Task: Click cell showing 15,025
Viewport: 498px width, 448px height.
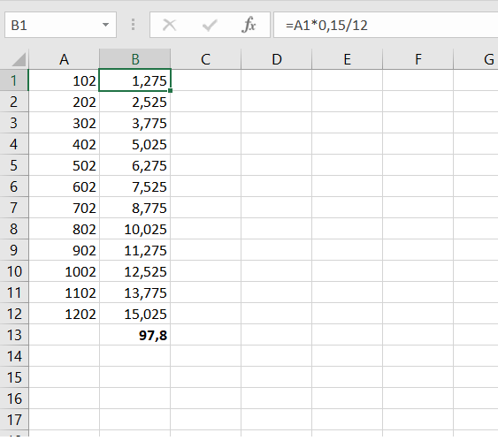Action: 135,314
